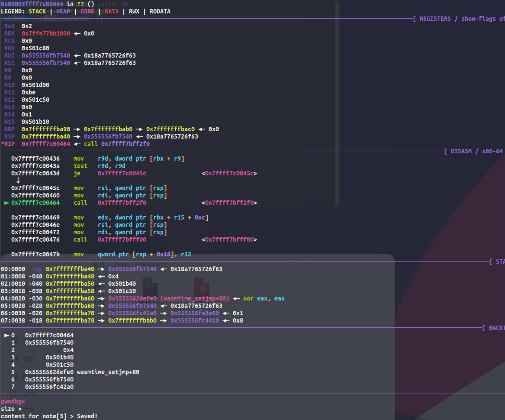This screenshot has height=420, width=505.
Task: Click the 'content for note[3] > Saved!' line
Action: point(49,417)
